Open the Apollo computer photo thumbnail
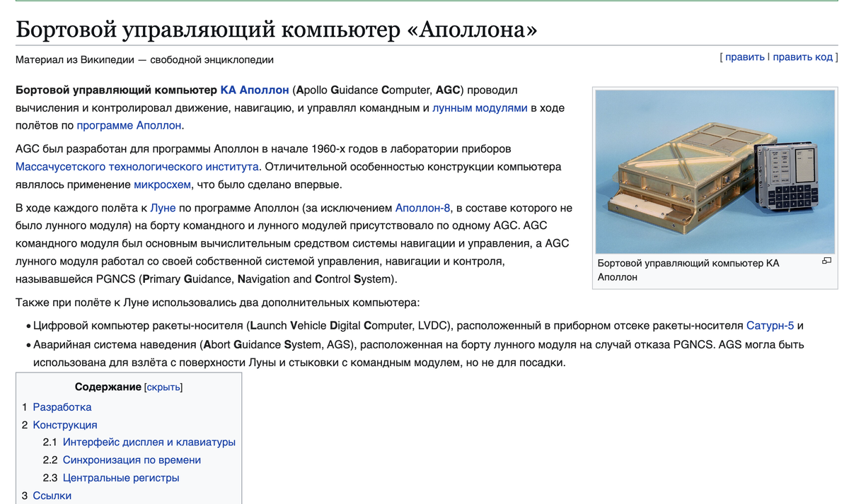 715,171
